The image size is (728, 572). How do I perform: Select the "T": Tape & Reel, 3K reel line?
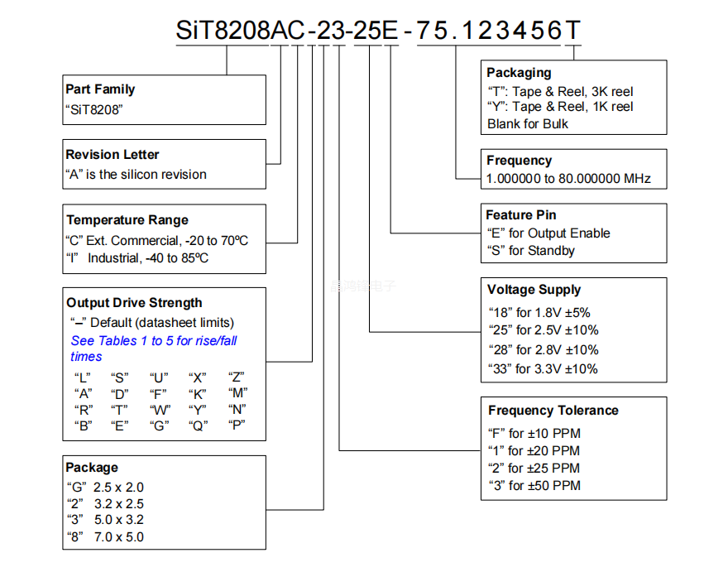coord(560,92)
